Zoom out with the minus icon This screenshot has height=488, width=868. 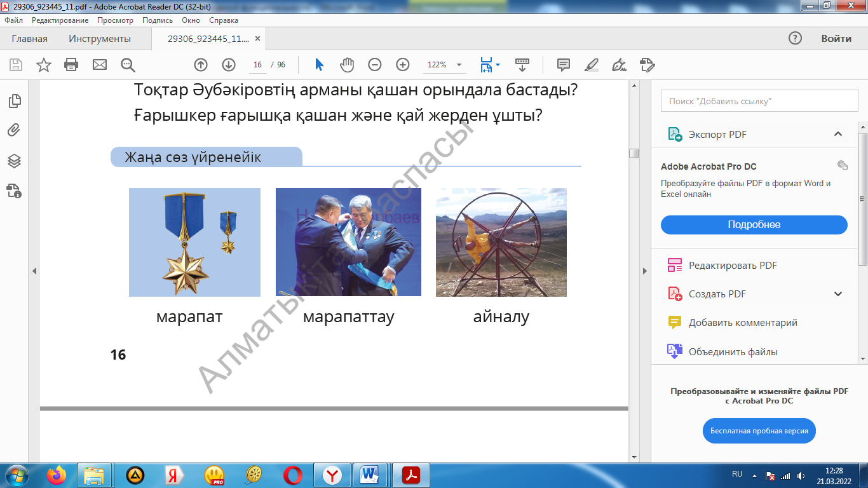(x=375, y=65)
